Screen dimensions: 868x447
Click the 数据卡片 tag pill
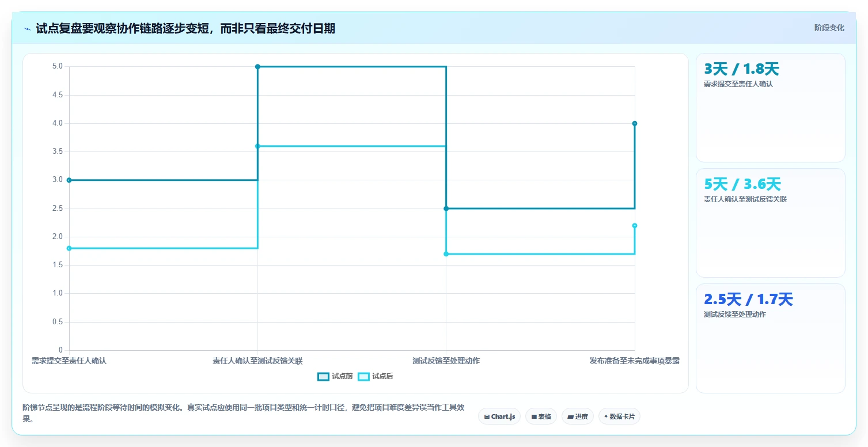pyautogui.click(x=619, y=416)
